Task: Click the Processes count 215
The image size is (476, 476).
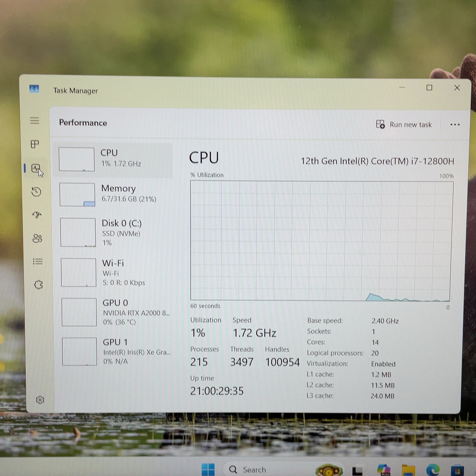Action: (x=199, y=362)
